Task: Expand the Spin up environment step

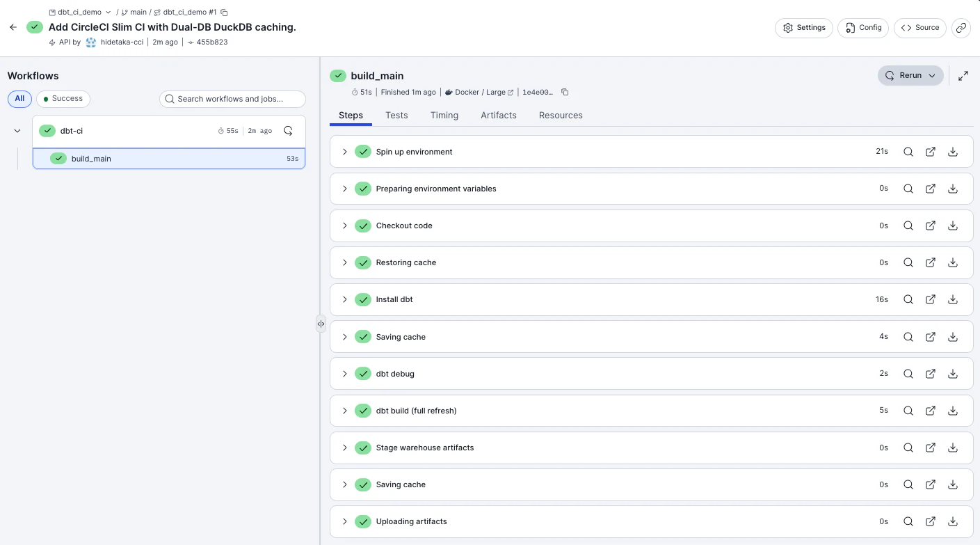Action: 344,152
